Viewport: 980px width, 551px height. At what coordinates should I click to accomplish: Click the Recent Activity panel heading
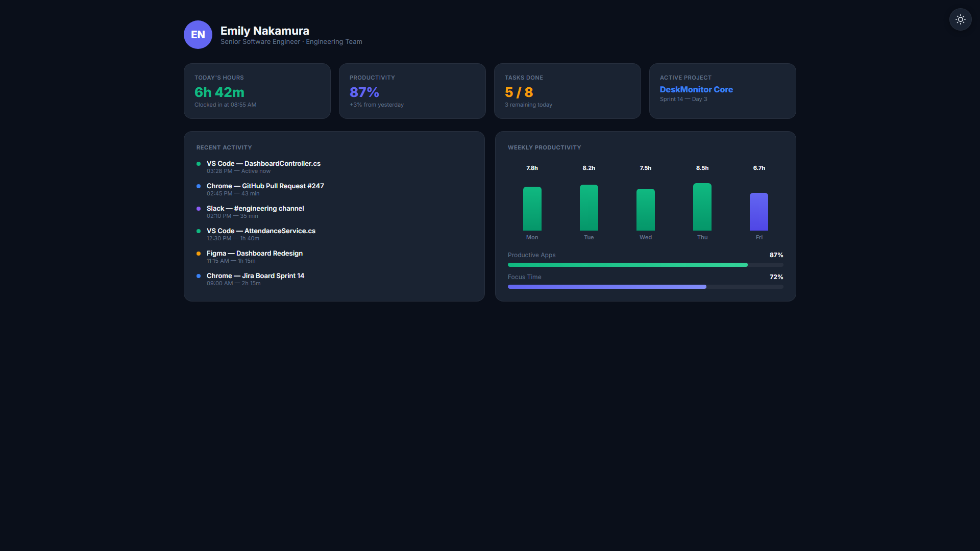tap(224, 147)
